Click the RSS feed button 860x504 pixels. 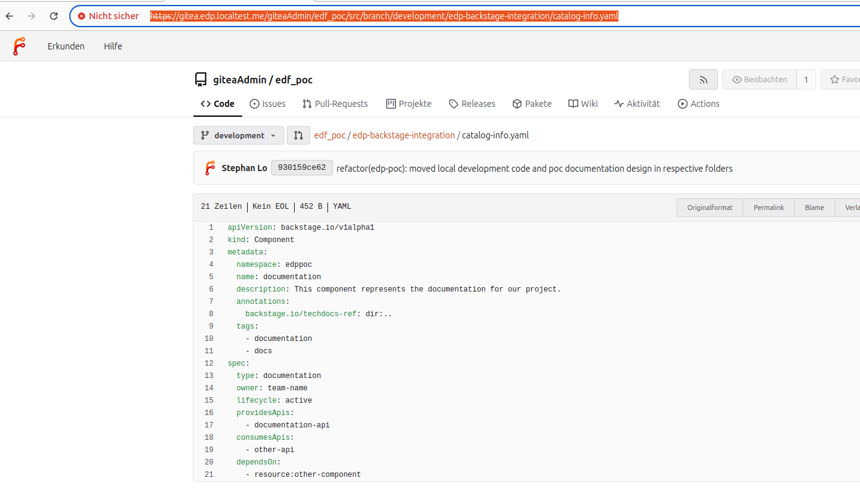703,80
